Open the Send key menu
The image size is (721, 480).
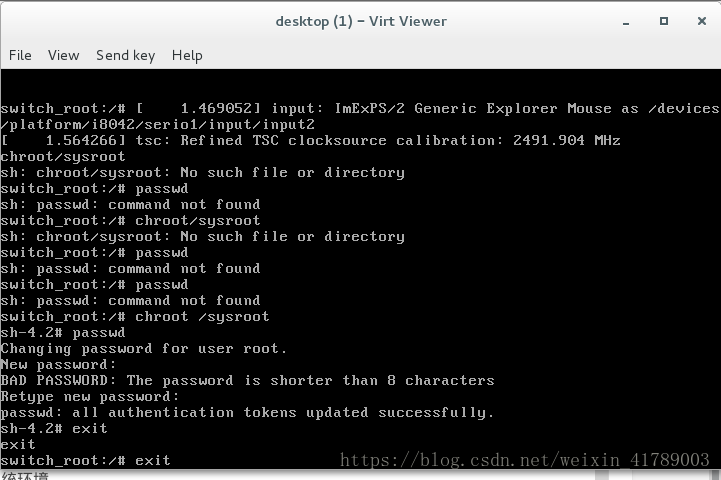click(x=126, y=56)
